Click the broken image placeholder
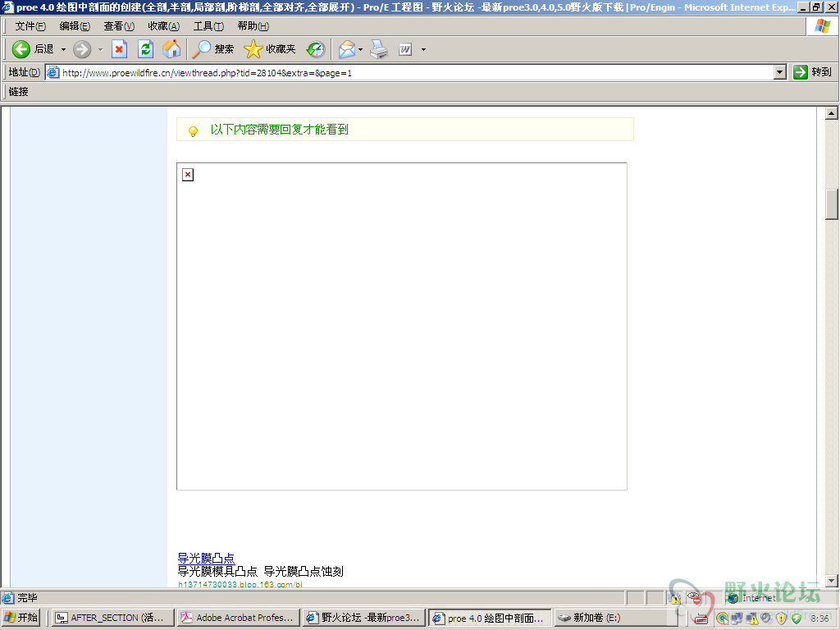 pyautogui.click(x=188, y=175)
